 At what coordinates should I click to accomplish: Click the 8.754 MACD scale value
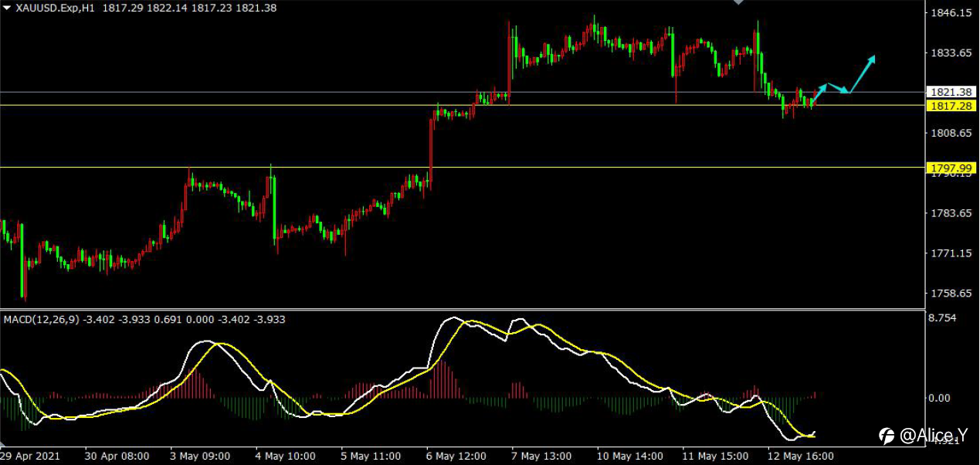(944, 317)
